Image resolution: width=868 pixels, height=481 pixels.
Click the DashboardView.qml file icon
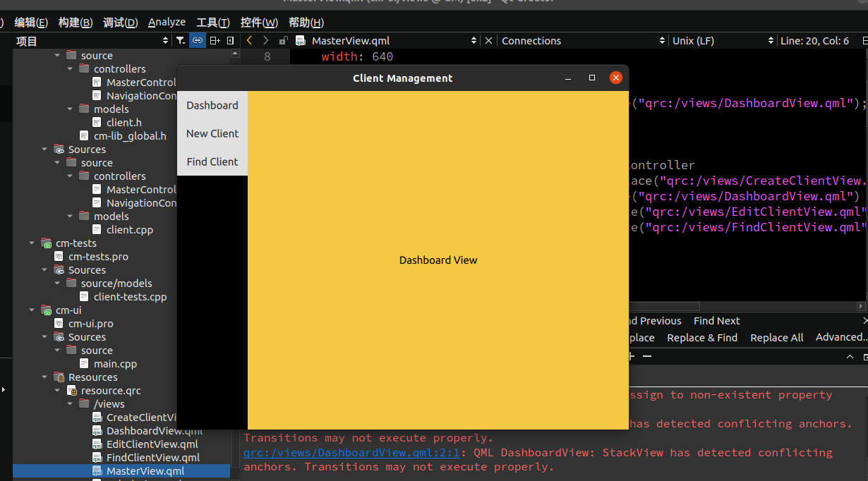point(97,431)
